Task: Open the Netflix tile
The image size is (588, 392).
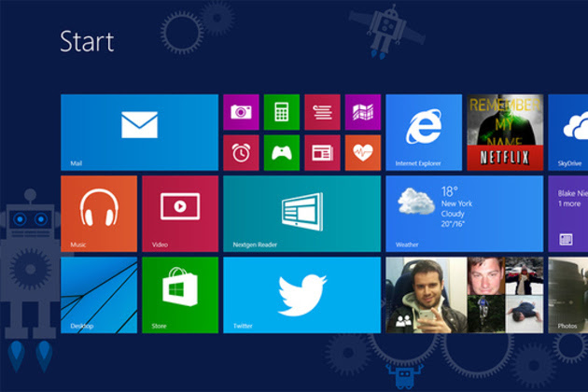Action: (505, 133)
